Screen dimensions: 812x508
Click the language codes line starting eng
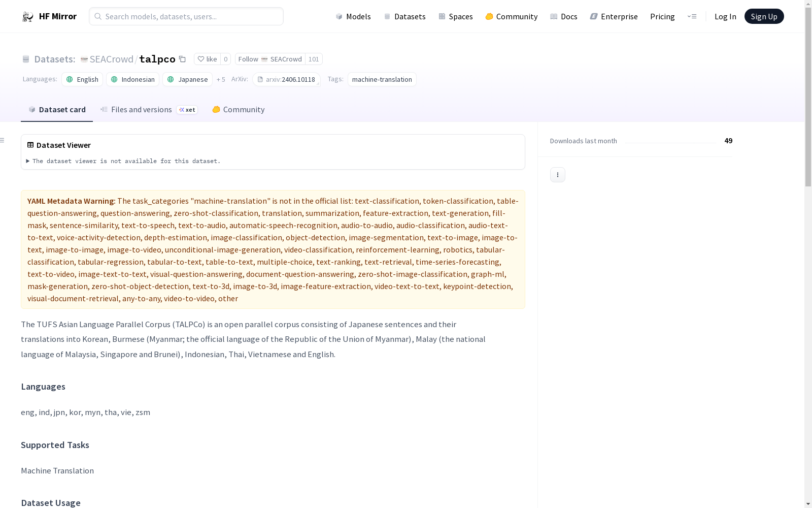pos(85,412)
